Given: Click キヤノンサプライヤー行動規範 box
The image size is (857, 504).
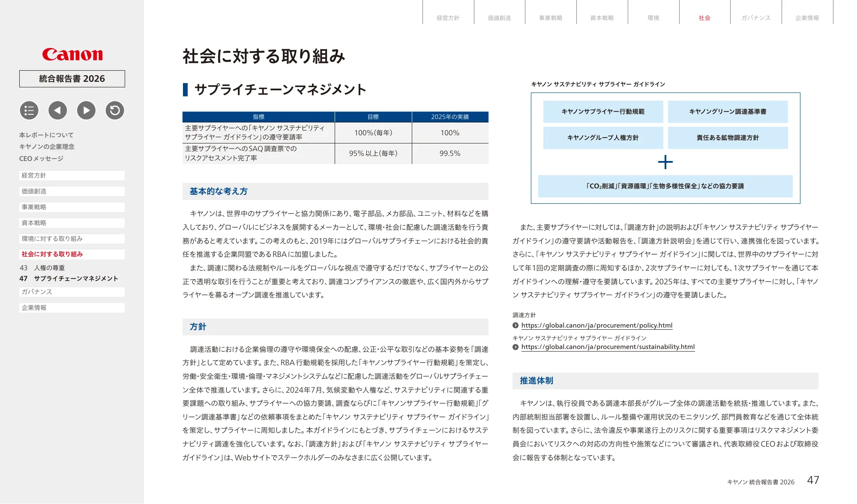Looking at the screenshot, I should click(x=603, y=112).
